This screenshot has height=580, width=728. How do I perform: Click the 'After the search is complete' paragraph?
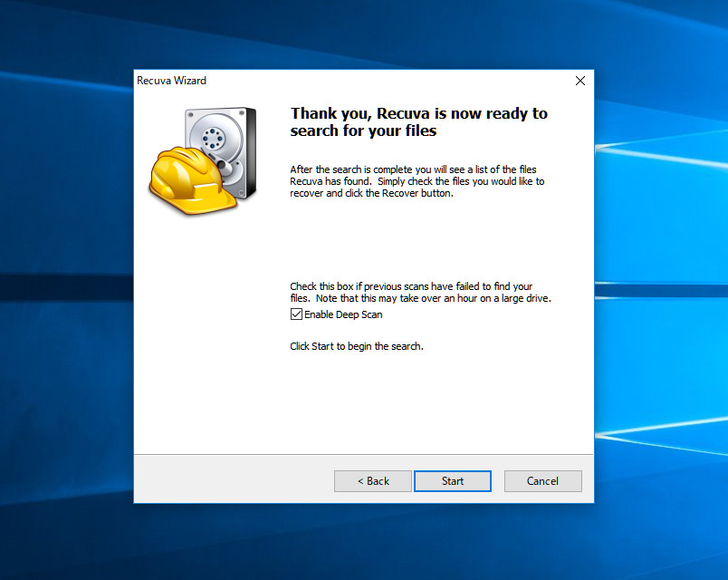[x=417, y=181]
